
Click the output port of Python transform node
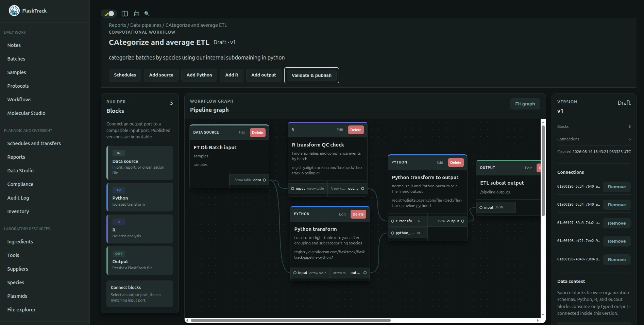pyautogui.click(x=365, y=273)
